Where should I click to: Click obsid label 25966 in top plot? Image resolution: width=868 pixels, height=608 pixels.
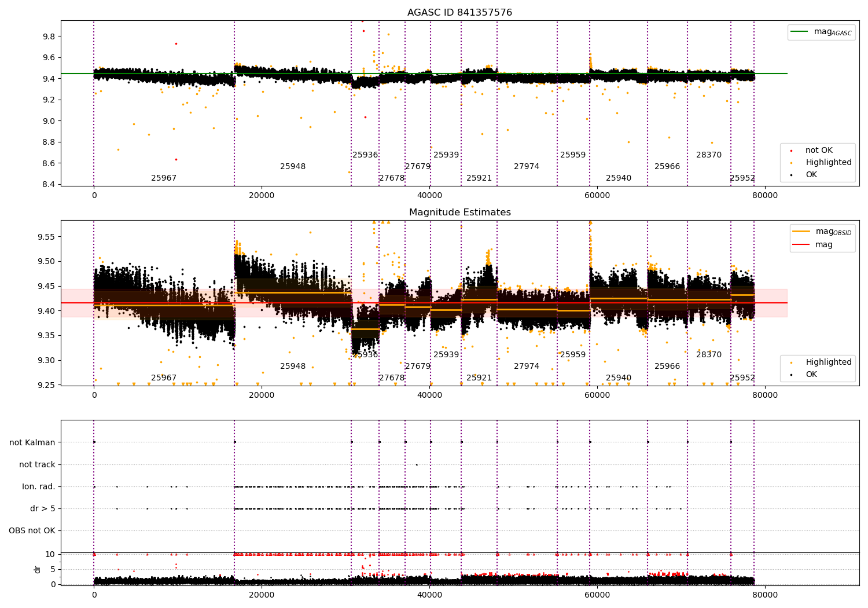[x=667, y=167]
